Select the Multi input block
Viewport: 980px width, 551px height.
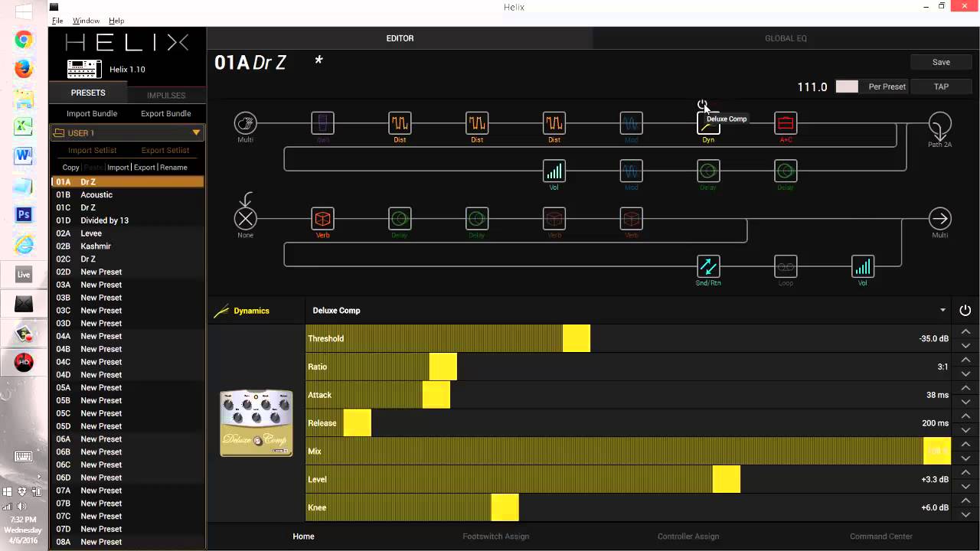point(245,122)
